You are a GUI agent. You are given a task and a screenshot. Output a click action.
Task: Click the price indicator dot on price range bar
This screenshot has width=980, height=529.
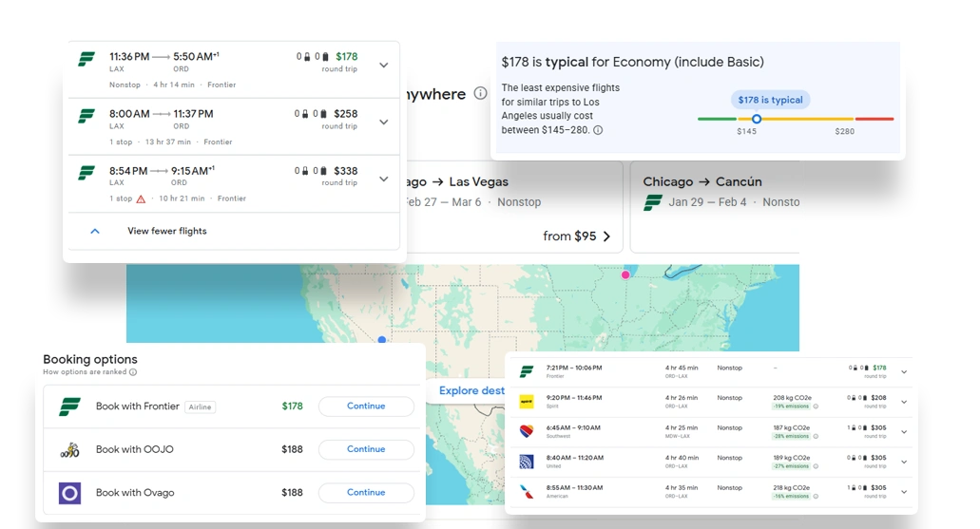[757, 119]
